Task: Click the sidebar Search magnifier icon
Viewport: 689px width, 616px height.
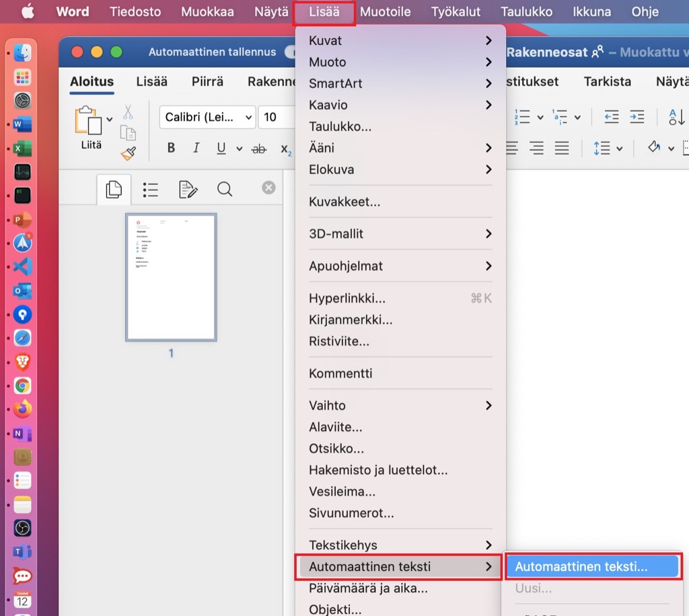Action: coord(225,189)
